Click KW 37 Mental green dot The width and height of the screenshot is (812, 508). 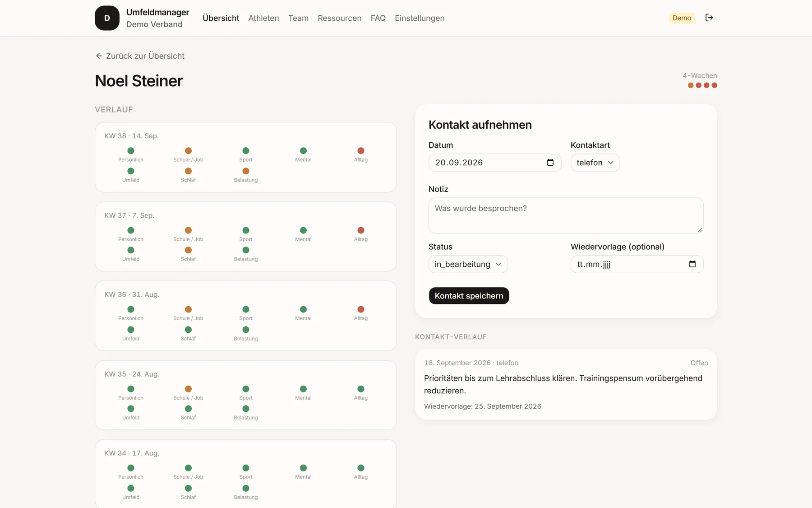coord(303,230)
